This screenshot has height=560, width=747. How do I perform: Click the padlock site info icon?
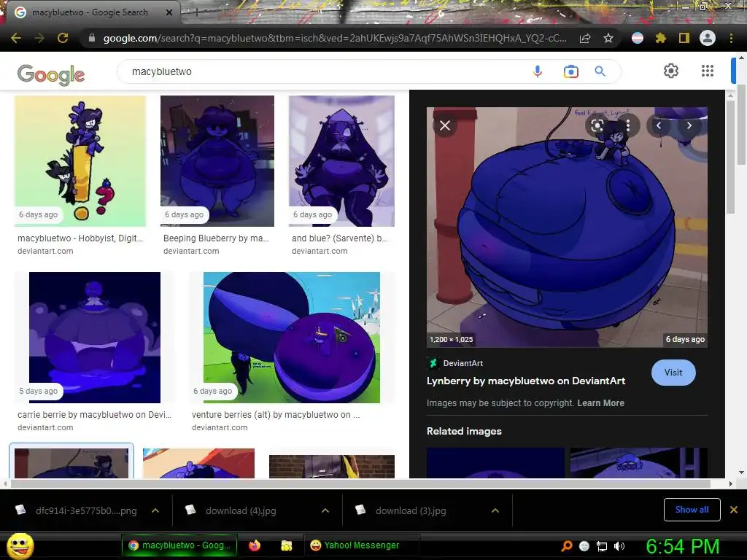[92, 38]
